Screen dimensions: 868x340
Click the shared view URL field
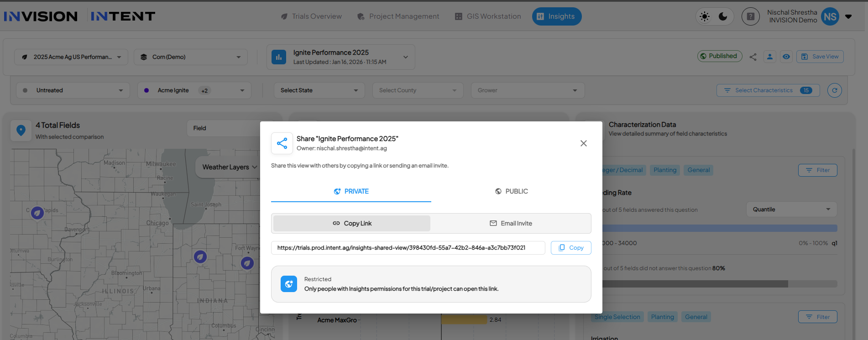408,248
